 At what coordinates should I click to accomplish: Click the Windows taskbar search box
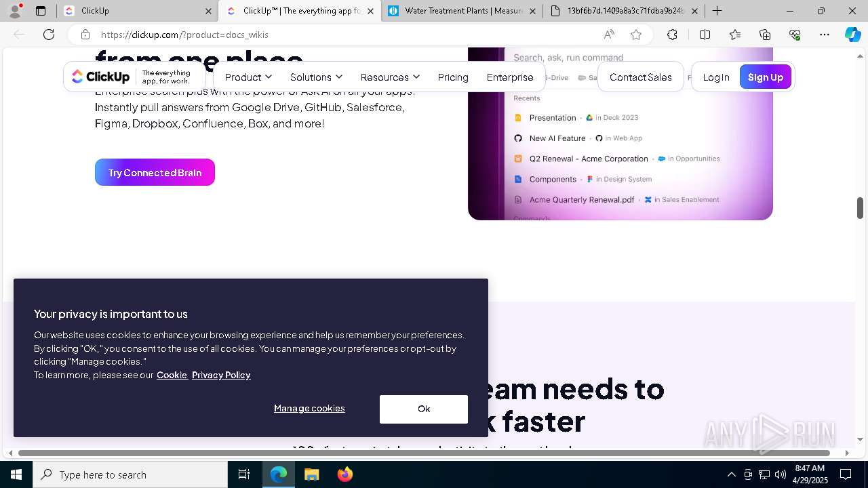click(130, 474)
